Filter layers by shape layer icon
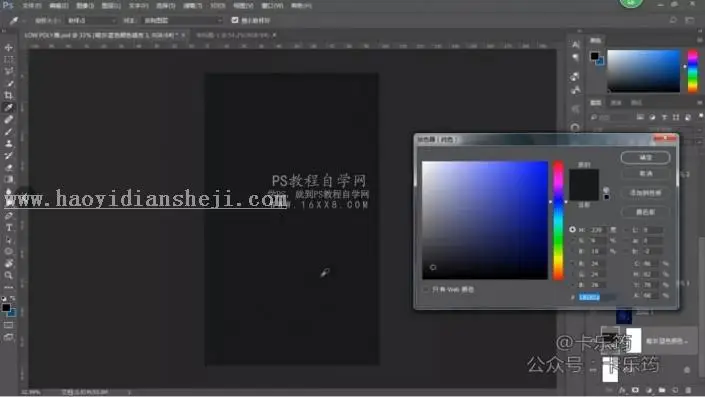 [x=676, y=117]
